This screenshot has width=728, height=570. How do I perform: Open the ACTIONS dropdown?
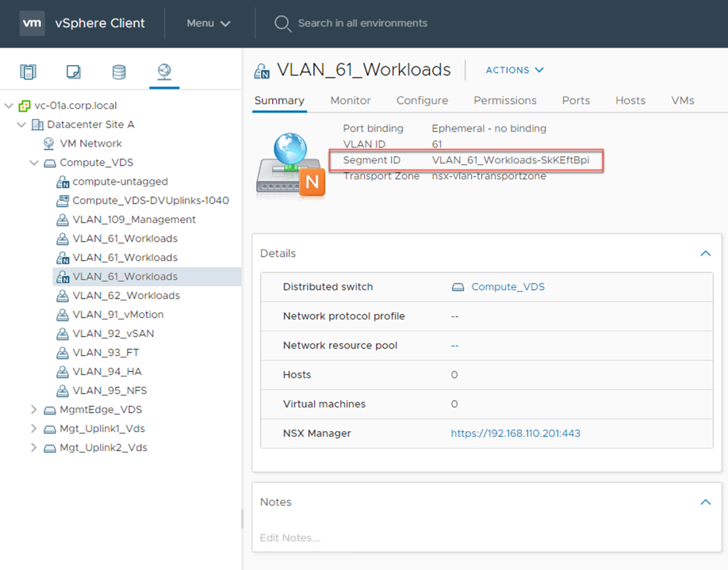515,70
